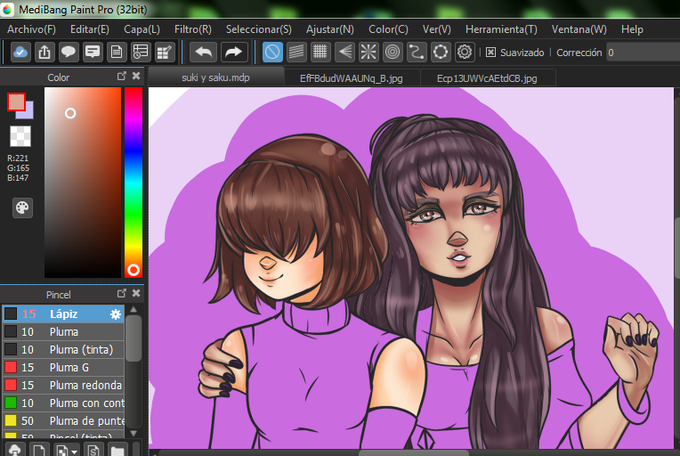Click the foreground color swatch
The image size is (680, 456).
(16, 102)
